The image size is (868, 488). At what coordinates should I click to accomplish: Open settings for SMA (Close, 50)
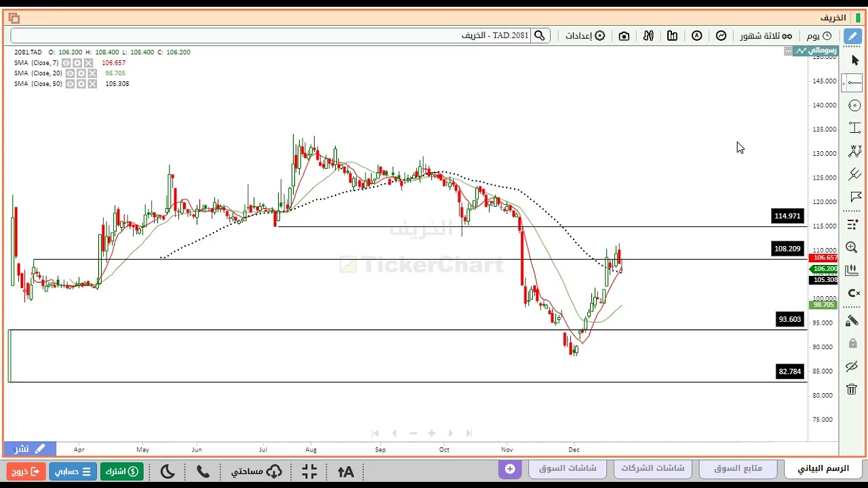[81, 84]
